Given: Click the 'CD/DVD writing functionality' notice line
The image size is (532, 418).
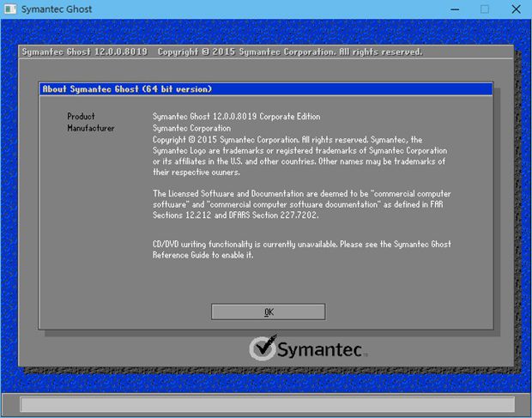Looking at the screenshot, I should tap(302, 245).
